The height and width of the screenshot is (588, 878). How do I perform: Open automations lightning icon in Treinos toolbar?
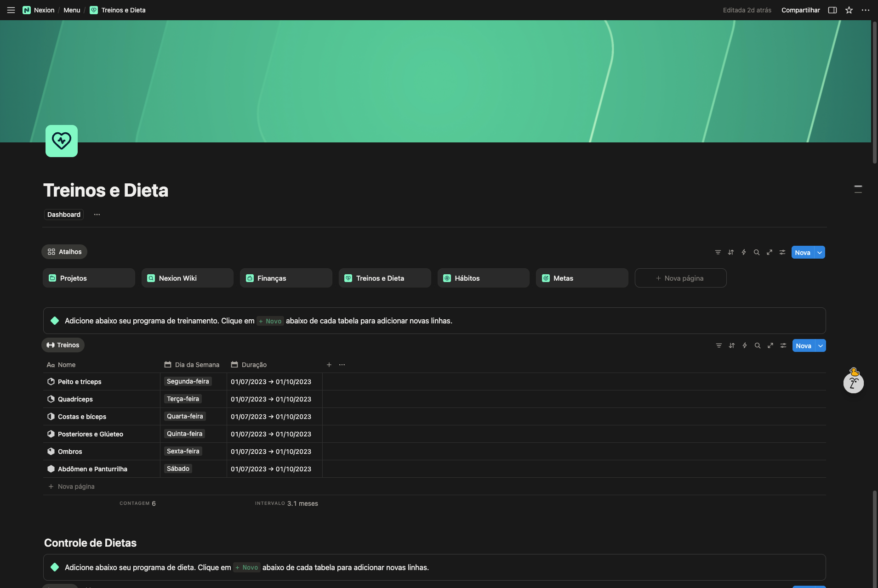point(744,345)
